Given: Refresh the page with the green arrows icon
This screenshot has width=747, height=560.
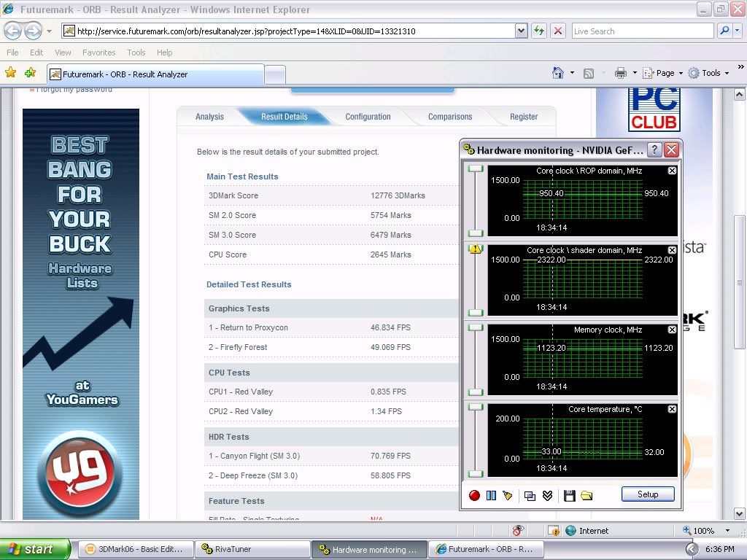Looking at the screenshot, I should (x=539, y=31).
